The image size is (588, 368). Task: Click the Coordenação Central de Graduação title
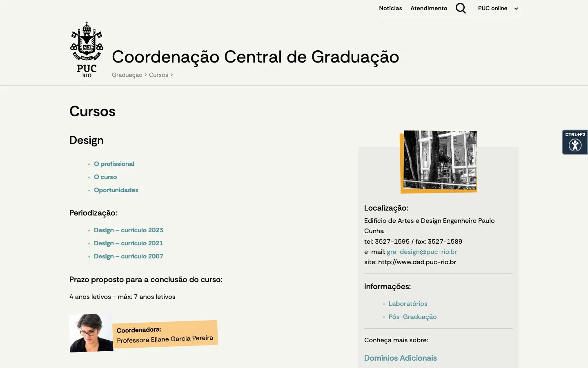(x=256, y=57)
